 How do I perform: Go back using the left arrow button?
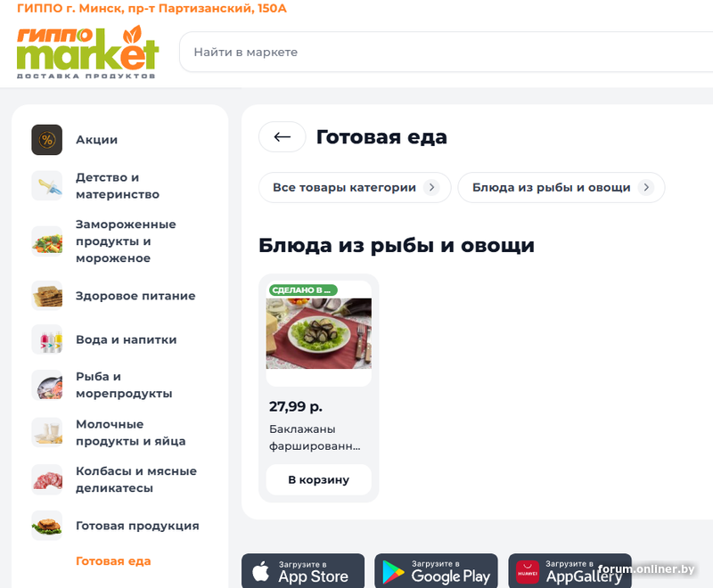tap(283, 137)
